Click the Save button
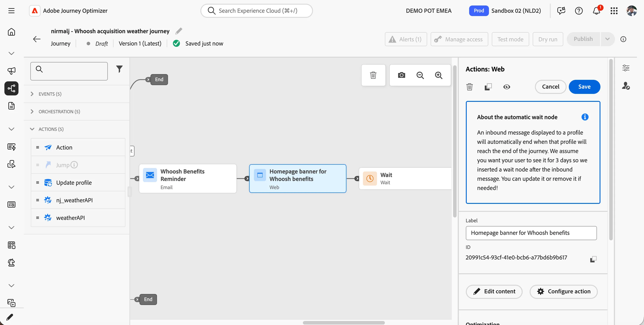 (584, 87)
